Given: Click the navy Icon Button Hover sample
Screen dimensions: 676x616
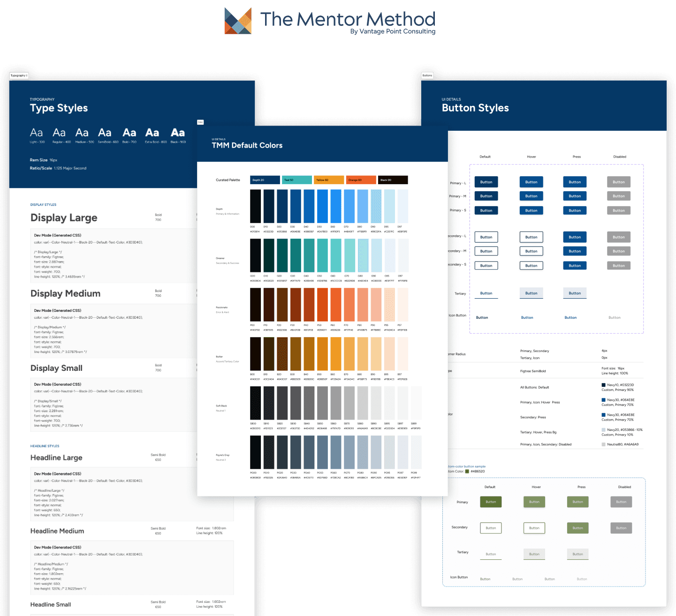Looking at the screenshot, I should tap(527, 318).
